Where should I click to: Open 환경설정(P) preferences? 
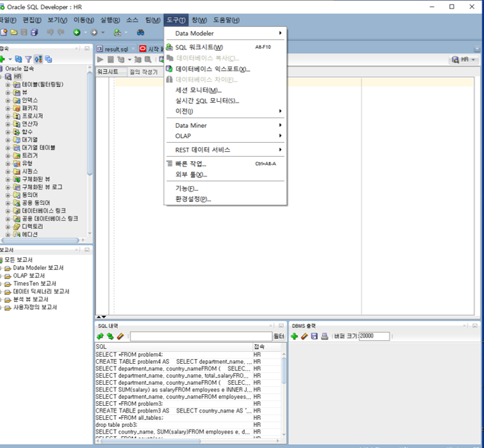pyautogui.click(x=226, y=199)
